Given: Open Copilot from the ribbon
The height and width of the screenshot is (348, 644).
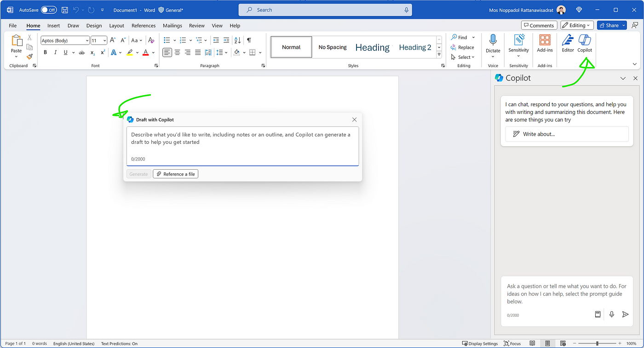Looking at the screenshot, I should [x=585, y=43].
